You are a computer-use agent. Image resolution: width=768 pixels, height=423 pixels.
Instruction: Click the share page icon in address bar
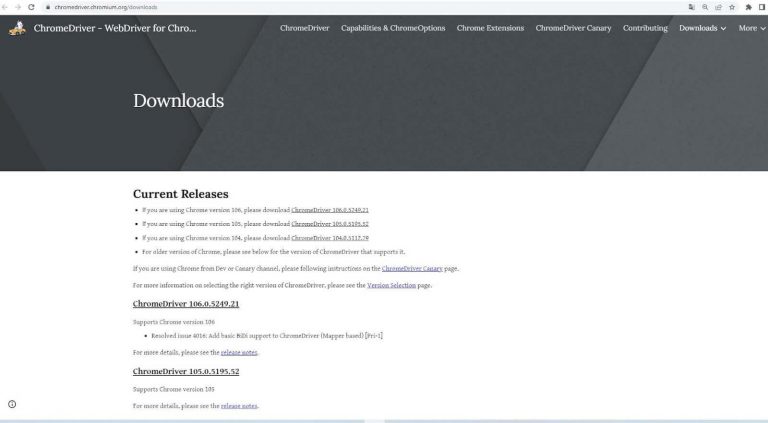click(718, 7)
